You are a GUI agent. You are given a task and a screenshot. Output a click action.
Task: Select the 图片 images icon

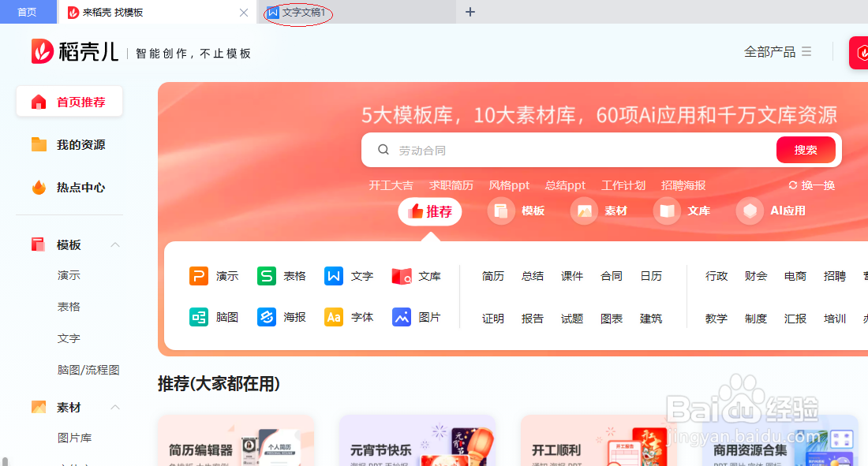[401, 317]
